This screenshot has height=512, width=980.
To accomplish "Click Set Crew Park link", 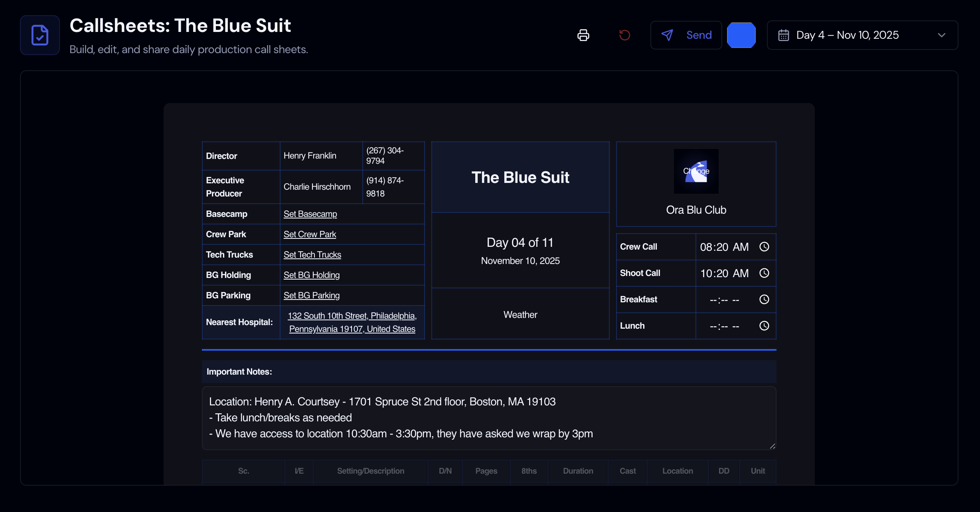I will tap(310, 234).
